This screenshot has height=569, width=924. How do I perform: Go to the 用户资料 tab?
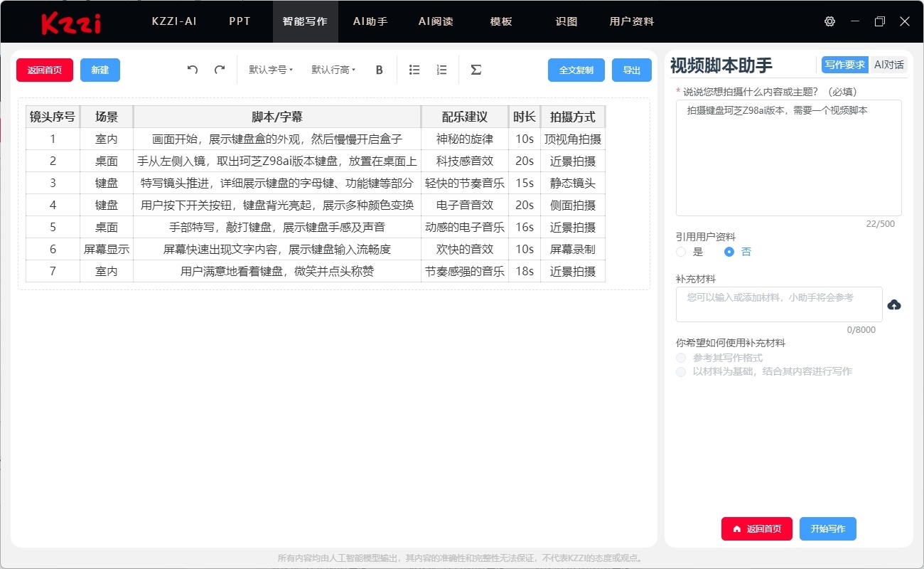(632, 21)
